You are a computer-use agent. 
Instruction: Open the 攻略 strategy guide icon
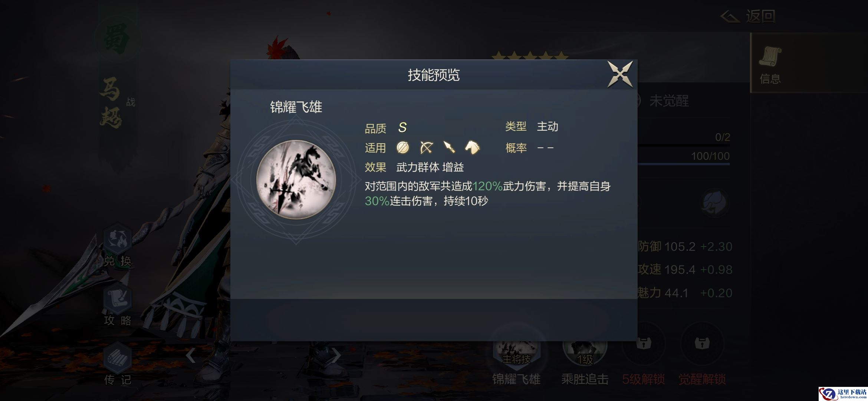118,304
